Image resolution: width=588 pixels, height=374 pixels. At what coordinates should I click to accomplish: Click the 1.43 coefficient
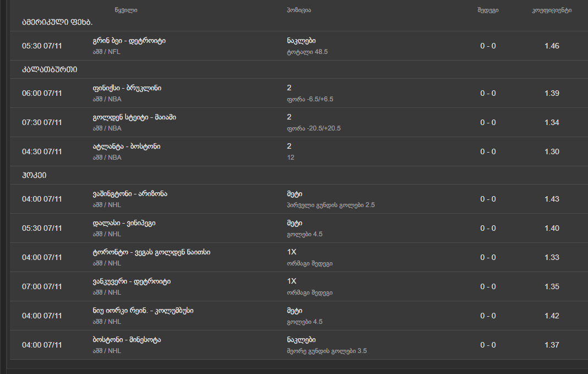(x=552, y=199)
